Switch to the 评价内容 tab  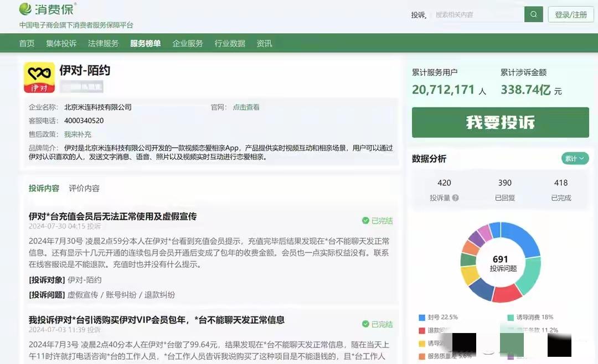tap(84, 188)
